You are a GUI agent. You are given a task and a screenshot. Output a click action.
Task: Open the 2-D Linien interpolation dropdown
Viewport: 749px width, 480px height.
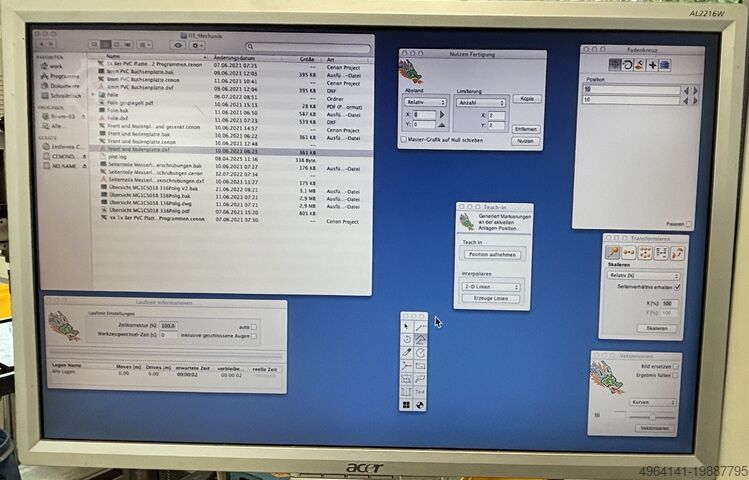491,285
